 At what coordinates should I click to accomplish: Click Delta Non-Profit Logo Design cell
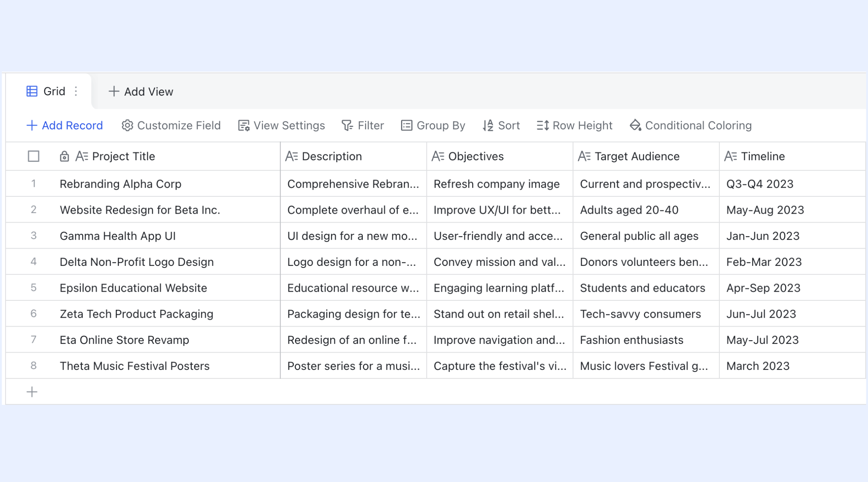[x=167, y=261]
